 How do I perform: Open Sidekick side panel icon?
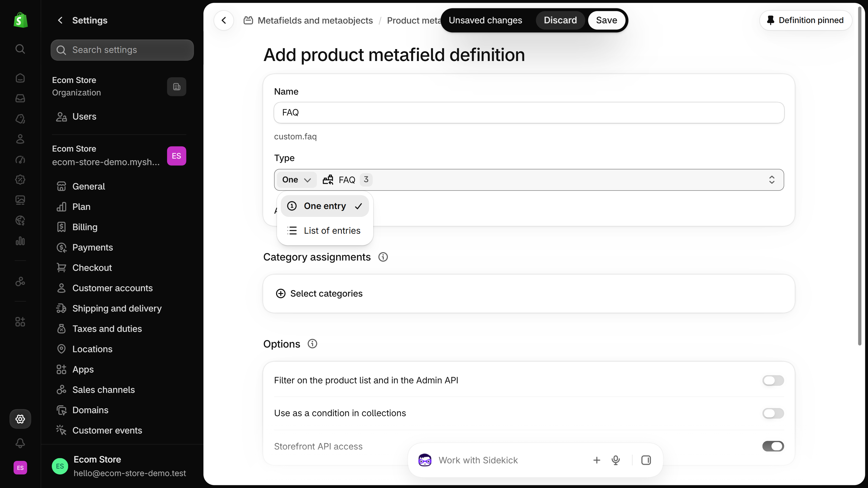coord(646,460)
